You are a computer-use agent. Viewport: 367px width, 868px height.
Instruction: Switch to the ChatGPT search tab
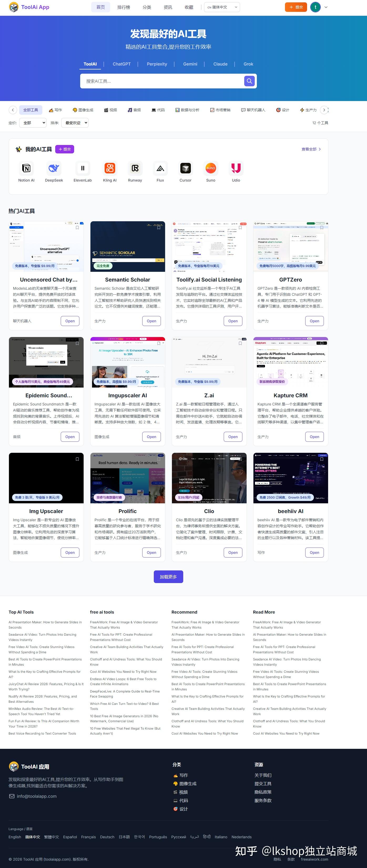(121, 64)
